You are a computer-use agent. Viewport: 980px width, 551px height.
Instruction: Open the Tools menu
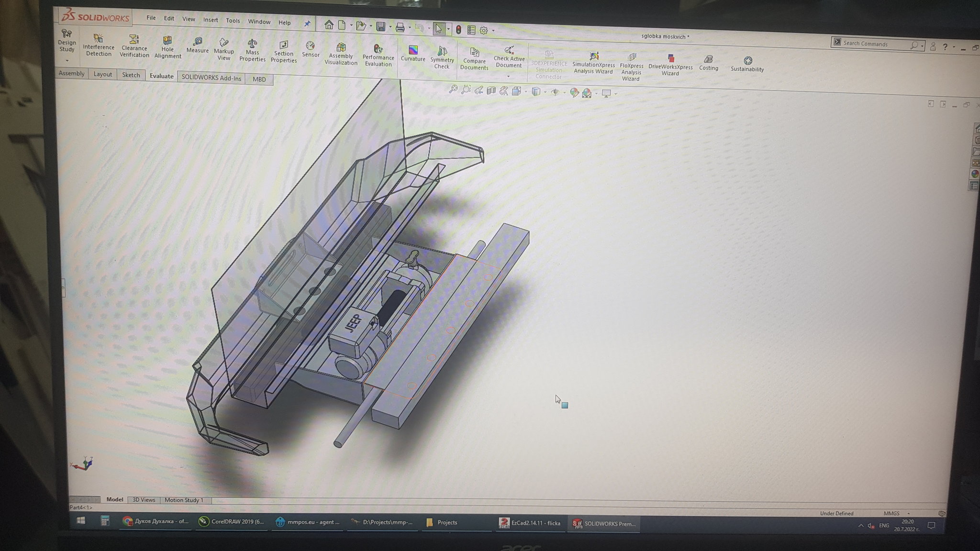point(233,20)
